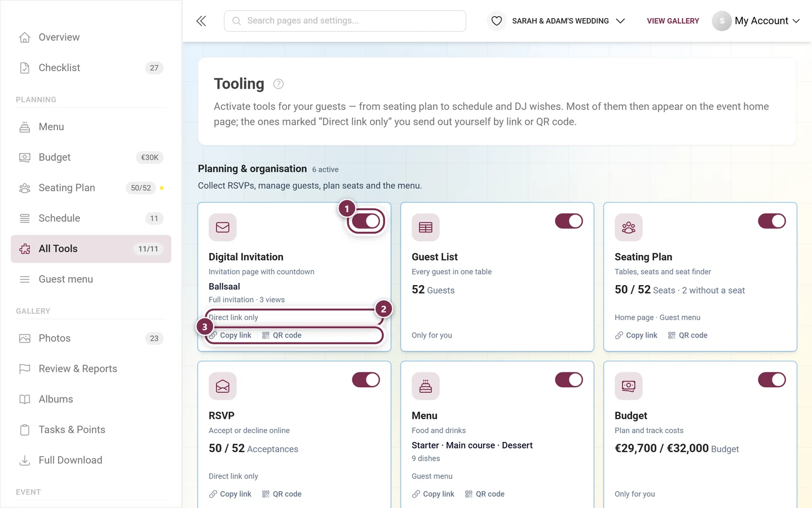The height and width of the screenshot is (508, 812).
Task: Click the QR code icon in Seating Plan card
Action: [x=672, y=335]
